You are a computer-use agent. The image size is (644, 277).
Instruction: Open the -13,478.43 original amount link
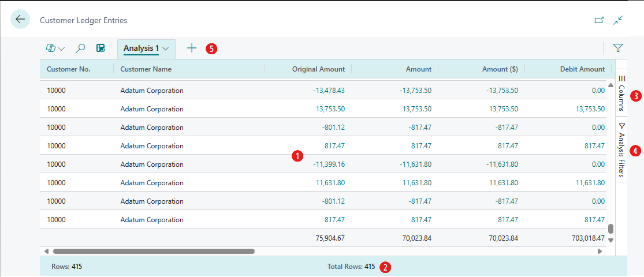[329, 91]
